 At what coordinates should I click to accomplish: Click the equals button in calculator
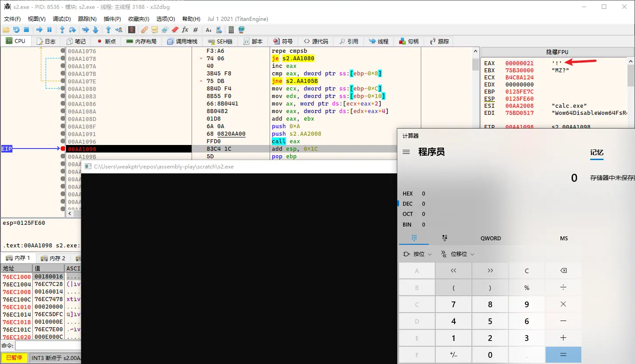pyautogui.click(x=563, y=355)
